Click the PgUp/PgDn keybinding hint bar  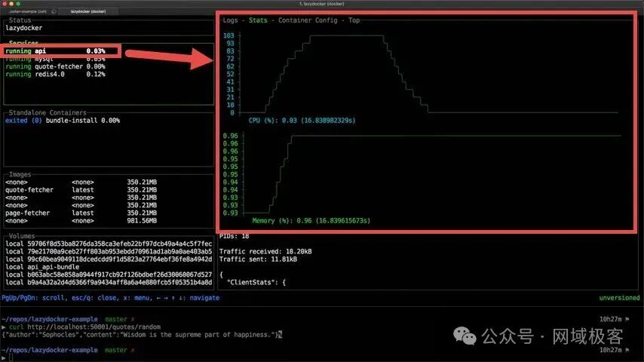click(x=111, y=298)
